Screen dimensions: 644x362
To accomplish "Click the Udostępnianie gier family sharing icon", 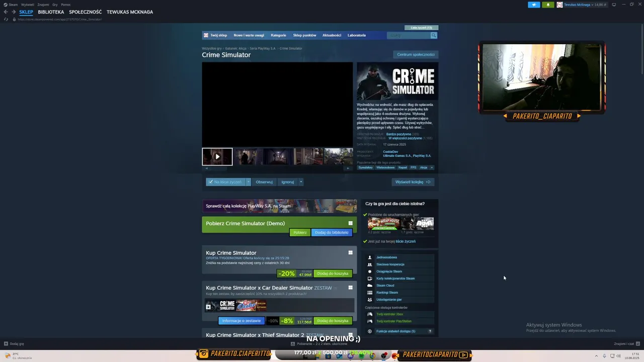I will [x=370, y=300].
